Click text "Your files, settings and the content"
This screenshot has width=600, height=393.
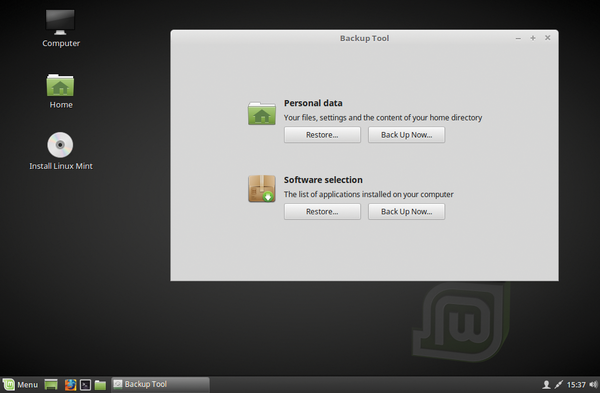tap(341, 117)
